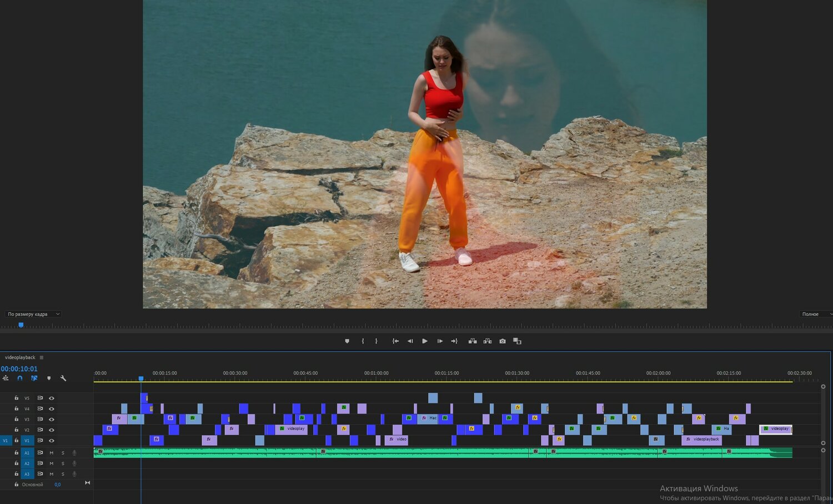Mark In point in Program monitor
Image resolution: width=833 pixels, height=504 pixels.
(x=363, y=341)
